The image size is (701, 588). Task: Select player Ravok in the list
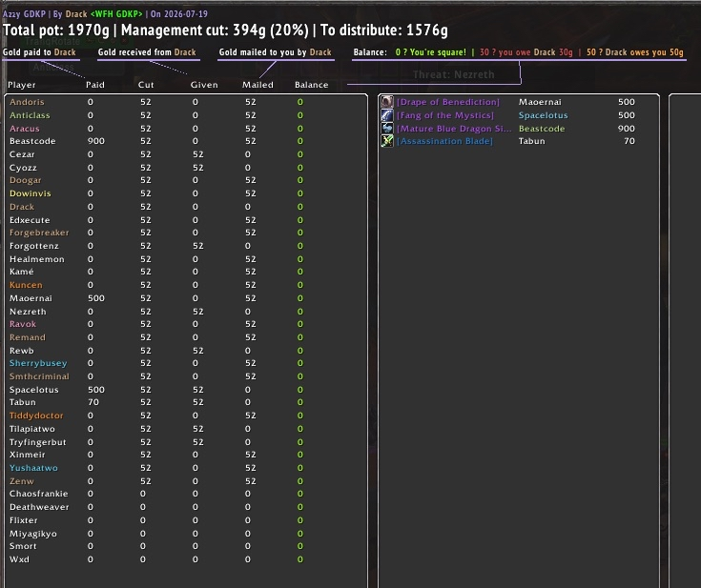(x=23, y=324)
